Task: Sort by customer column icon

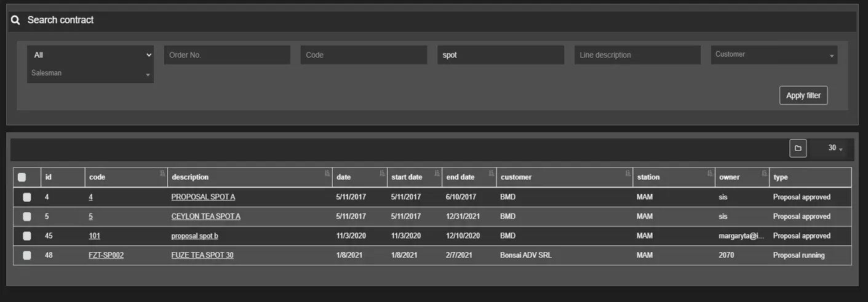Action: (627, 173)
